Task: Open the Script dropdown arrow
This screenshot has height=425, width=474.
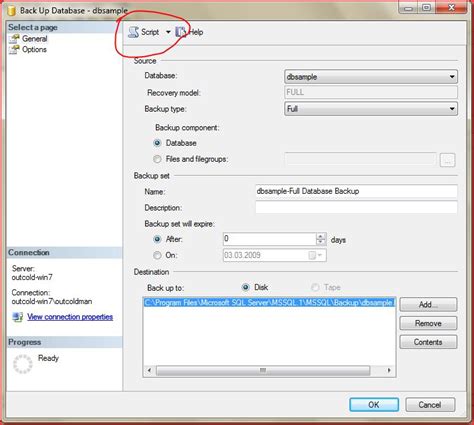Action: click(168, 32)
